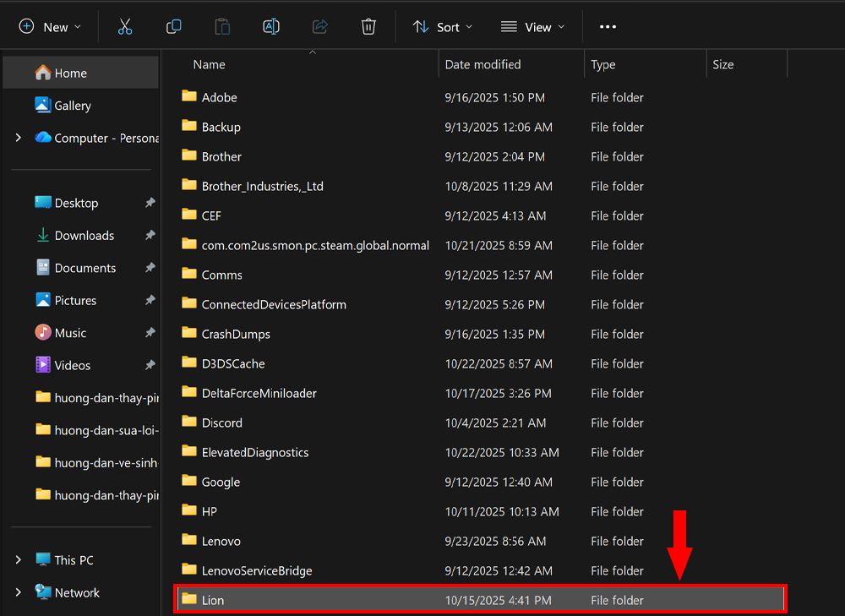Open the See more three-dots menu
This screenshot has height=616, width=845.
pos(608,27)
